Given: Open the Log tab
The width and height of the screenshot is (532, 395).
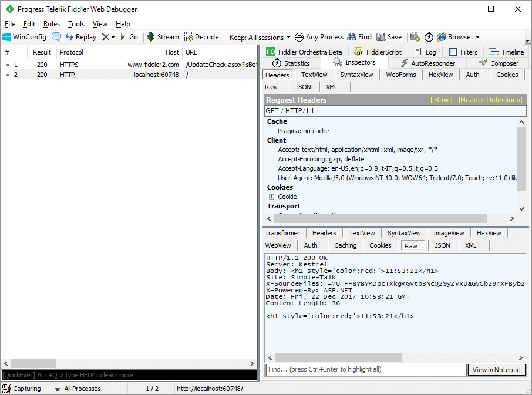Looking at the screenshot, I should [x=426, y=52].
